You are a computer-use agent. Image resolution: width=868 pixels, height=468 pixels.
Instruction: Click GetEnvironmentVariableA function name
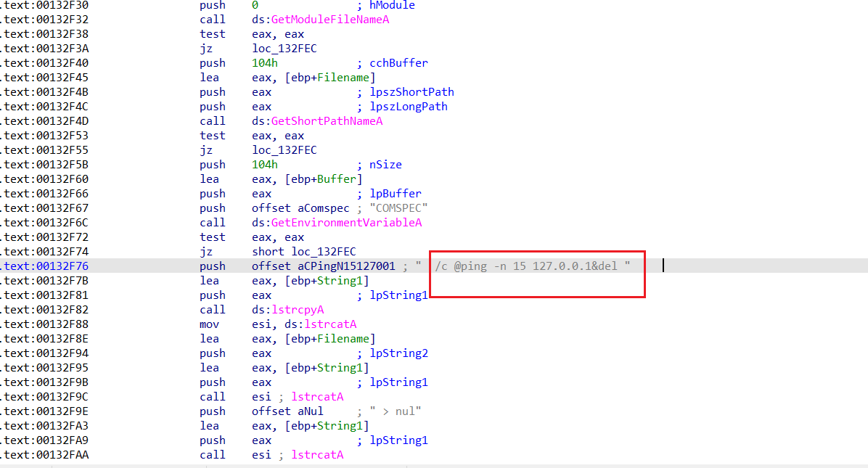coord(346,222)
